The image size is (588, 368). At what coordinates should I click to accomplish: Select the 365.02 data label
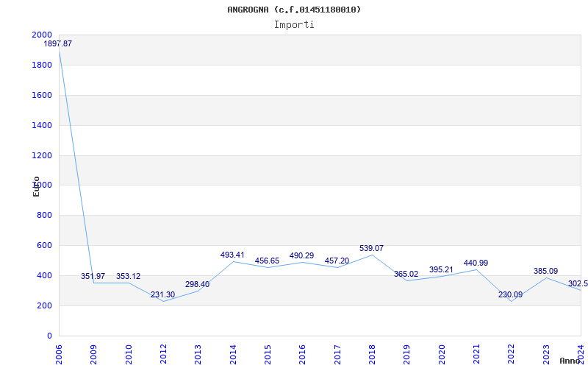coord(406,275)
